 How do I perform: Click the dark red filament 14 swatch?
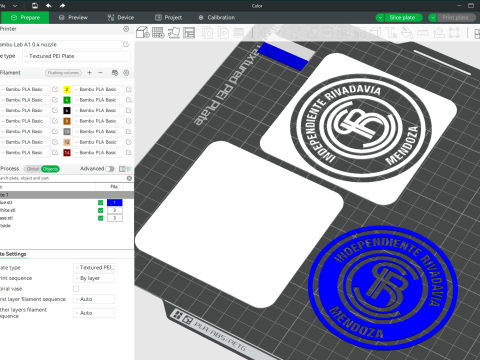coord(67,153)
